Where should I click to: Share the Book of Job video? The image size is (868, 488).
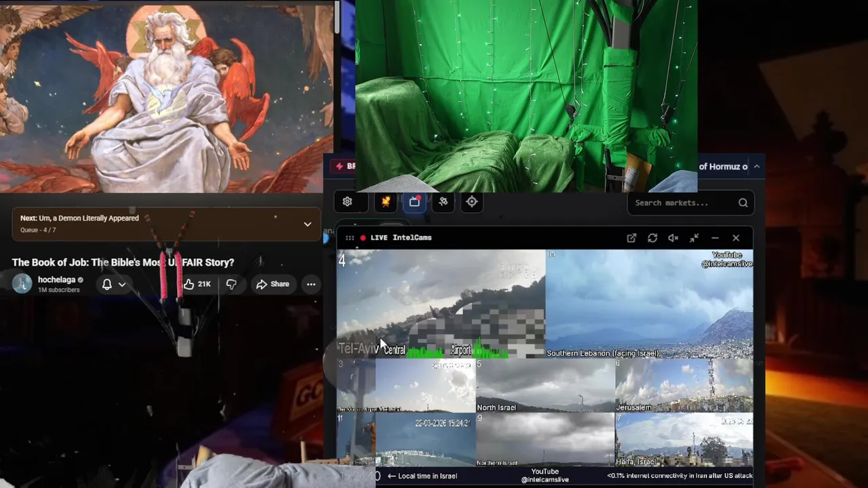point(273,284)
